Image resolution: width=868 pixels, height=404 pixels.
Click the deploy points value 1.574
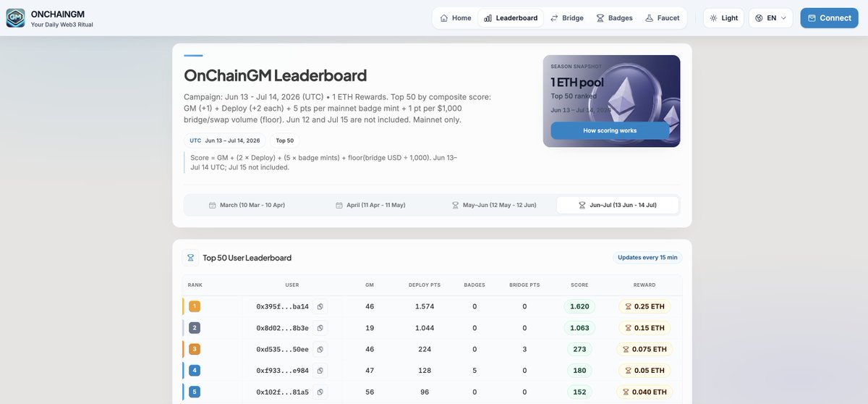[x=425, y=307]
